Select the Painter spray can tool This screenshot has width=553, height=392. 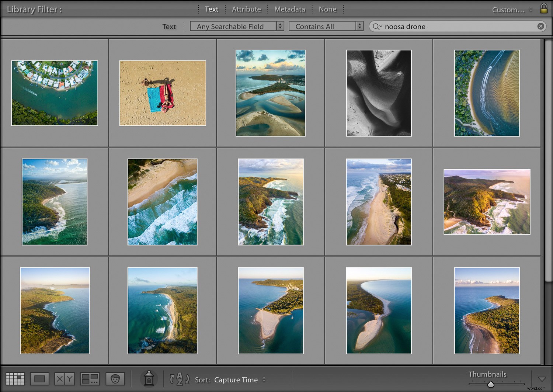click(149, 379)
